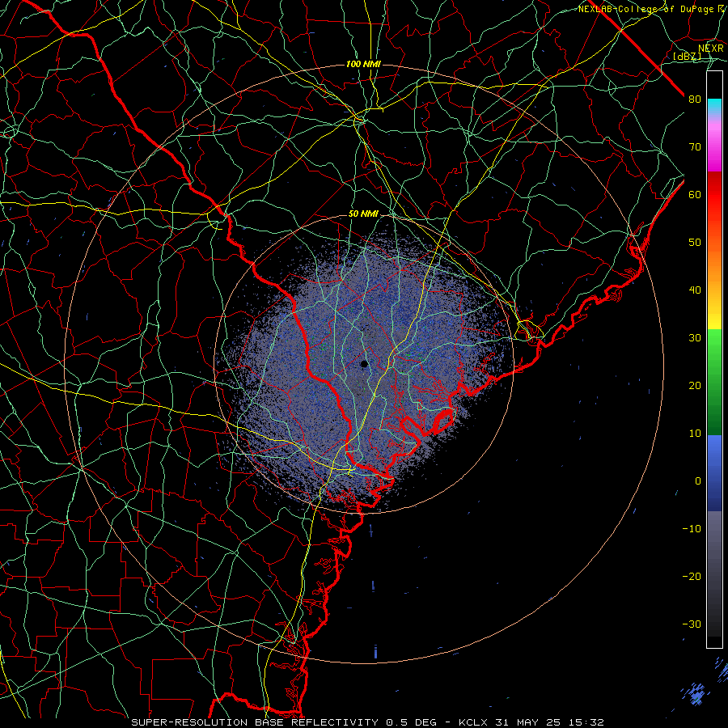
Task: Click the -20 value on dBZ scale
Action: [692, 577]
